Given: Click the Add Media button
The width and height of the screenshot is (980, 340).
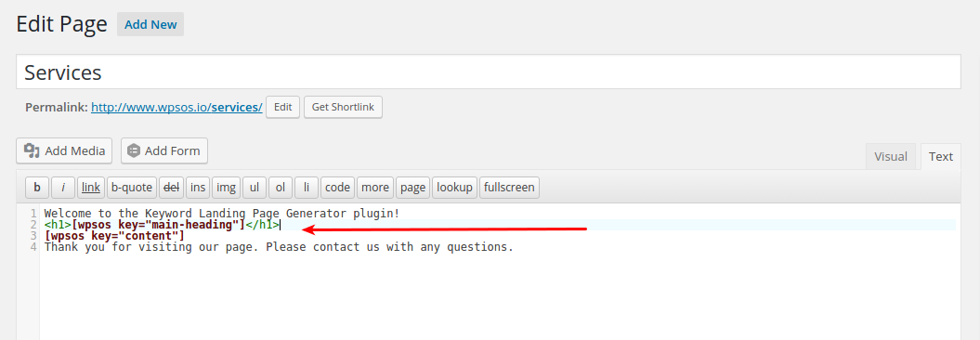Looking at the screenshot, I should 64,150.
